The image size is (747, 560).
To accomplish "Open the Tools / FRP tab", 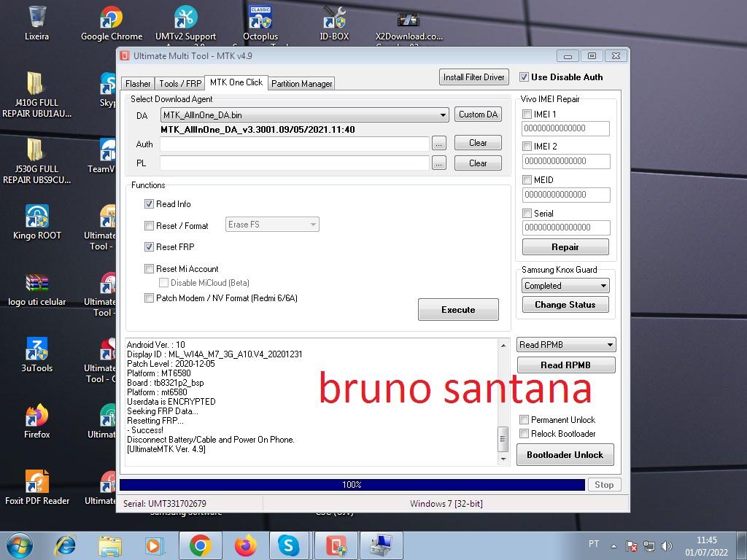I will (x=180, y=84).
